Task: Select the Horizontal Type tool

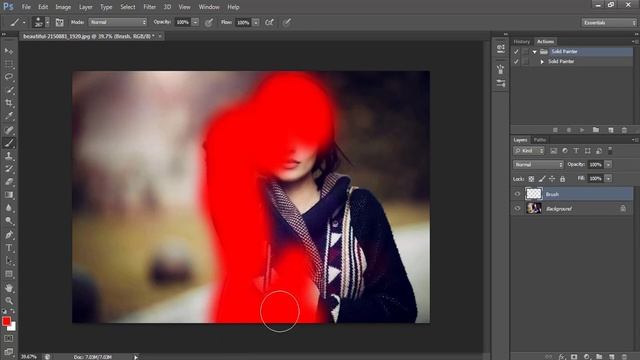Action: (9, 248)
